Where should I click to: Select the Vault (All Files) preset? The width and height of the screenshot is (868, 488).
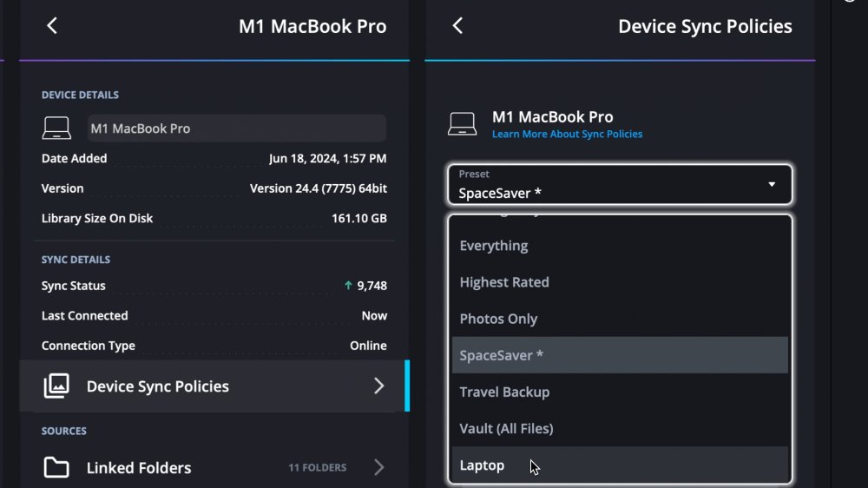(506, 428)
